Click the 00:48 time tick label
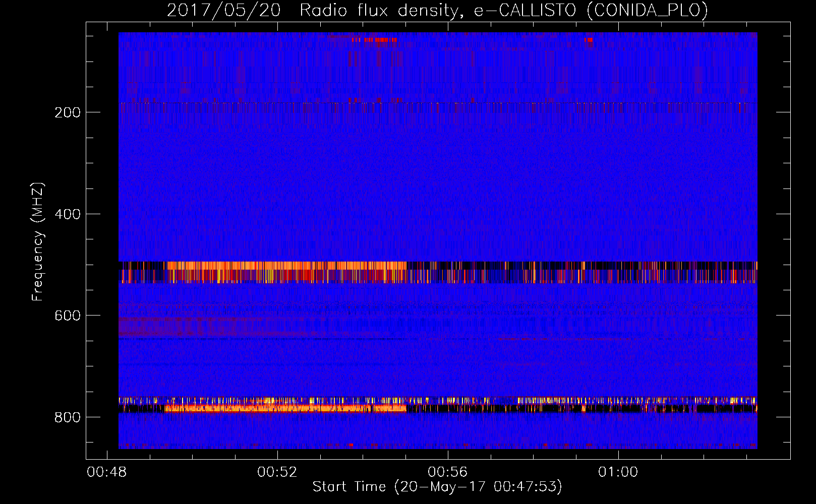Viewport: 816px width, 504px height. [x=107, y=472]
